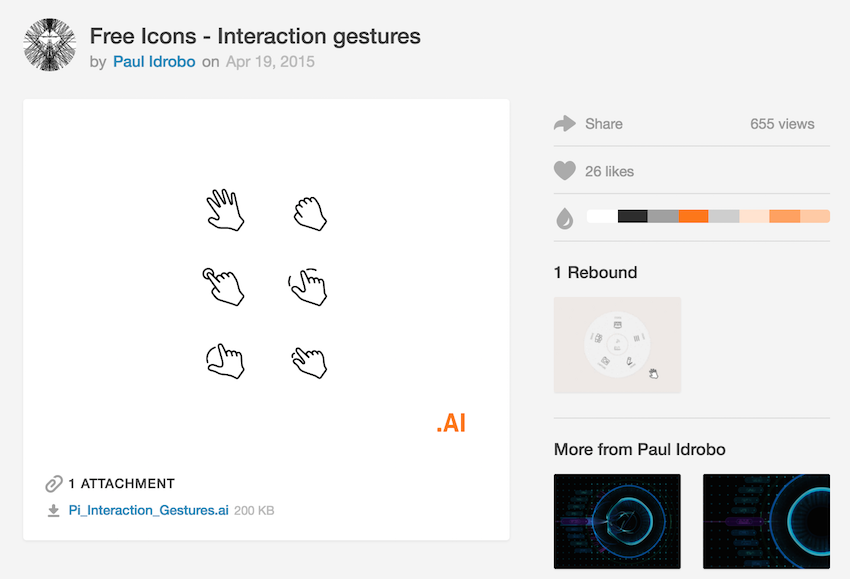Open the author link Paul Idrobo
The width and height of the screenshot is (850, 579).
155,62
